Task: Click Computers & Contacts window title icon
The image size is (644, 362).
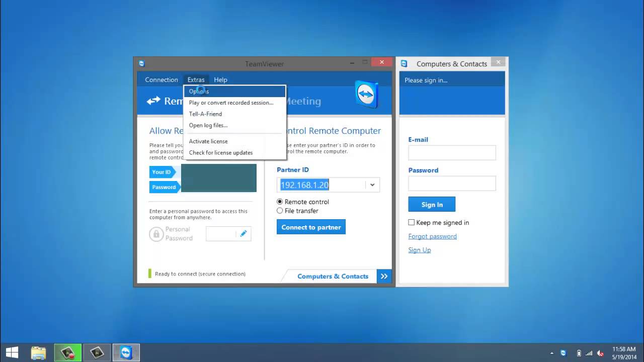Action: click(404, 63)
